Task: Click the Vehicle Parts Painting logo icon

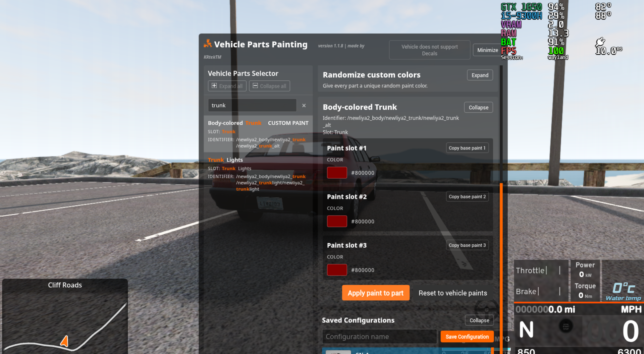Action: (208, 44)
